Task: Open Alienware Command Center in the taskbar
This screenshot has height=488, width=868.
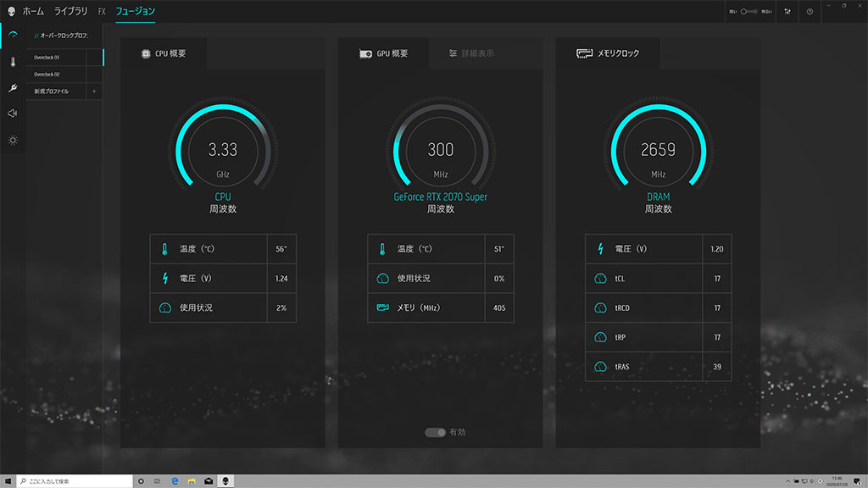Action: (x=225, y=481)
